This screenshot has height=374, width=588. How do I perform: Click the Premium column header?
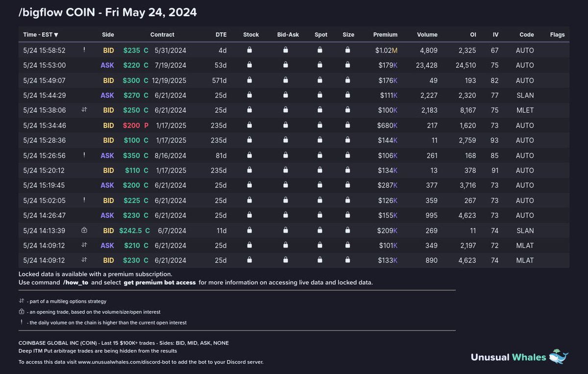(x=385, y=35)
